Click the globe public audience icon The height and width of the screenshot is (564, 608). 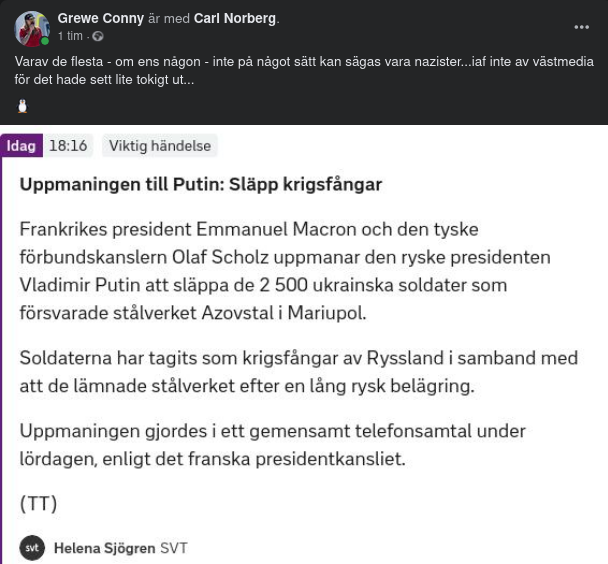click(98, 37)
